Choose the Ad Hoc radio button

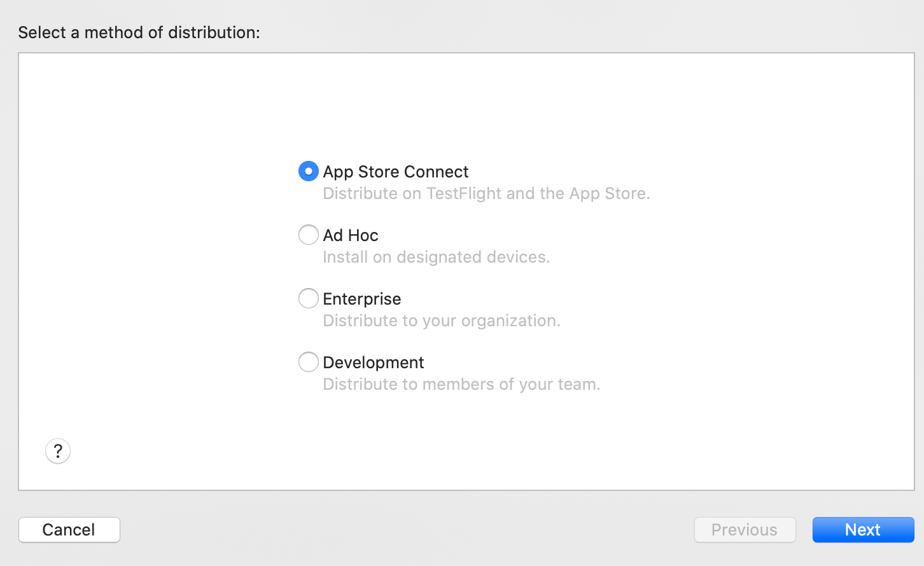309,235
